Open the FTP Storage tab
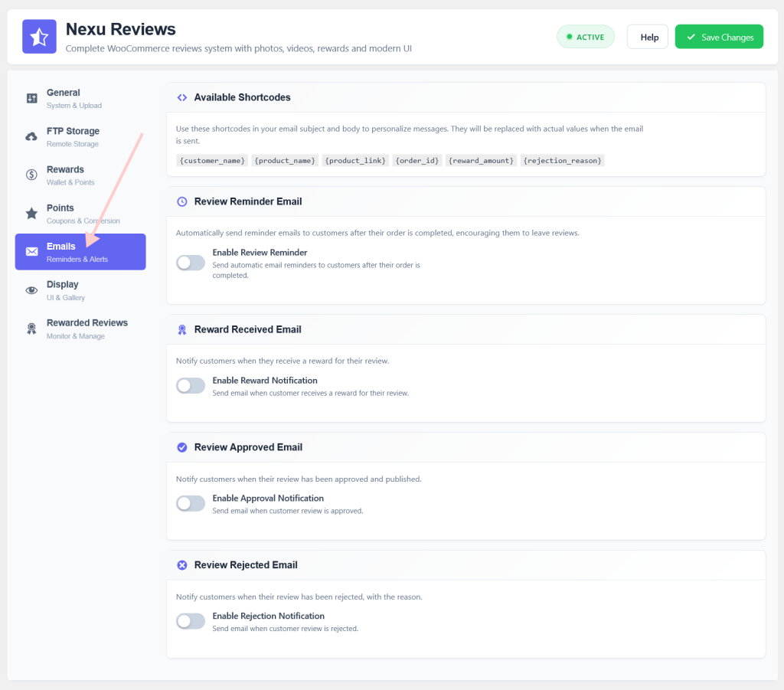 pos(80,137)
